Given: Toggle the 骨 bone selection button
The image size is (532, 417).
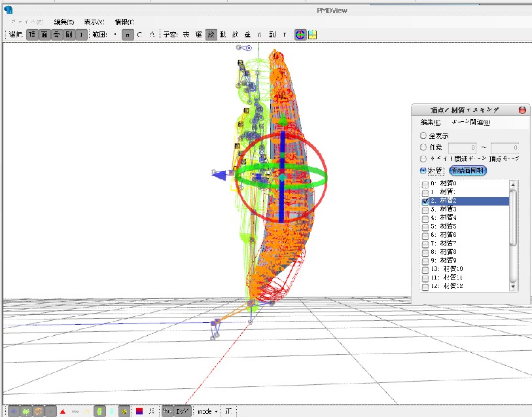Looking at the screenshot, I should click(57, 35).
